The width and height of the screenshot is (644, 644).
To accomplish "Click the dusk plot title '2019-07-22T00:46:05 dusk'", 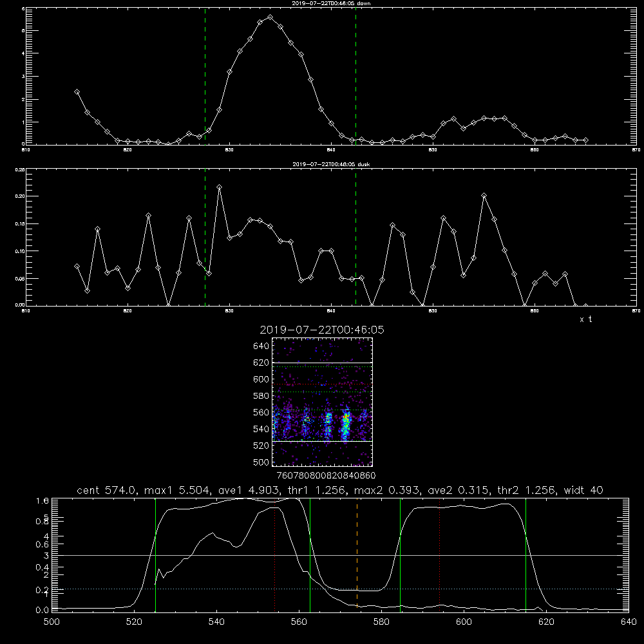I will click(x=331, y=164).
